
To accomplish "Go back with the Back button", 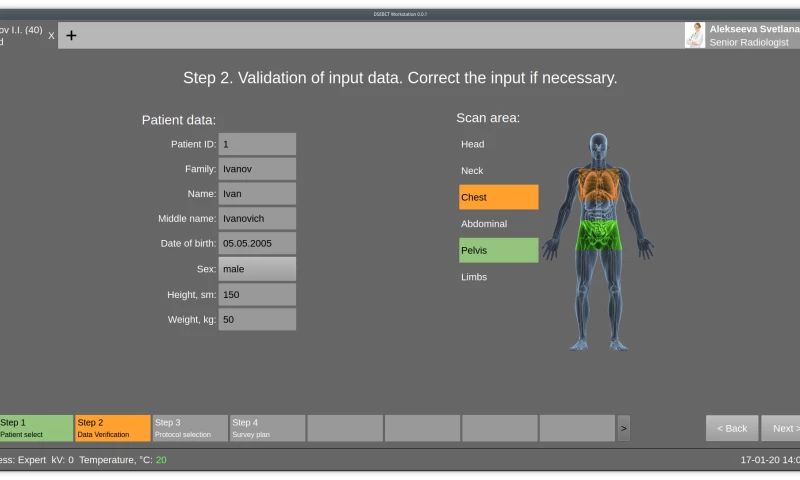I will pyautogui.click(x=732, y=428).
